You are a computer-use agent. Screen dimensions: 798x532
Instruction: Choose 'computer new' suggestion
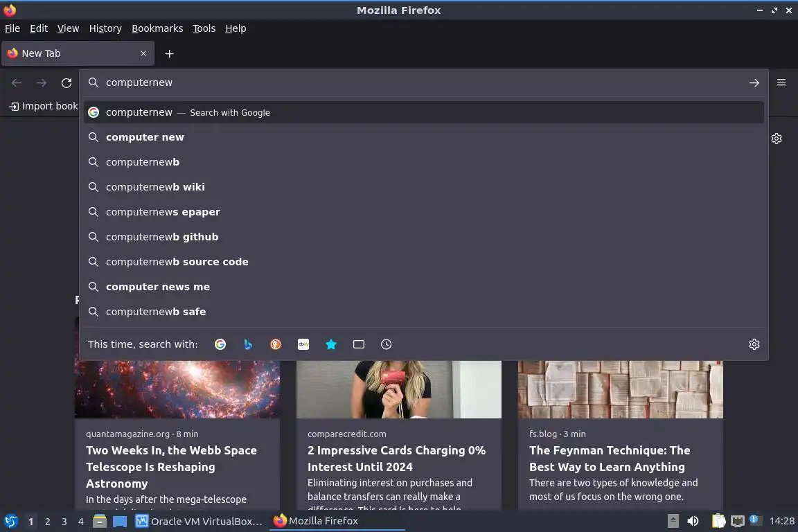pos(423,137)
